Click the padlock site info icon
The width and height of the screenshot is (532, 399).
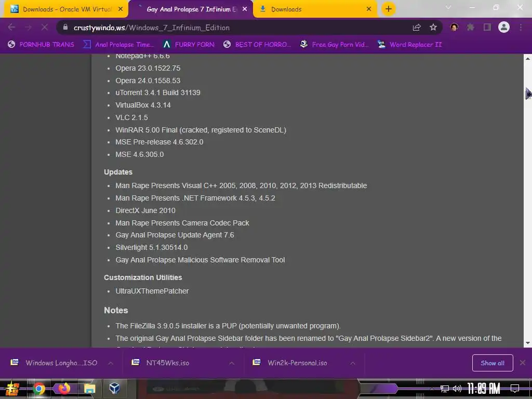(65, 27)
